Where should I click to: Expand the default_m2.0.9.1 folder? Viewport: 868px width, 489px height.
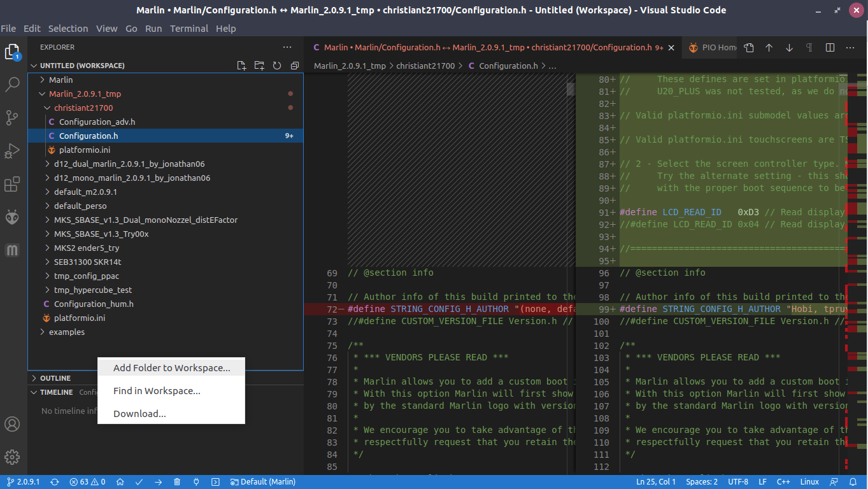[x=85, y=192]
